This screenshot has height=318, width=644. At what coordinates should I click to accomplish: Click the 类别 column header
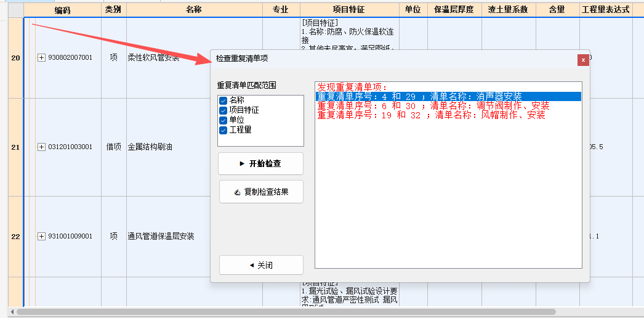tap(114, 10)
